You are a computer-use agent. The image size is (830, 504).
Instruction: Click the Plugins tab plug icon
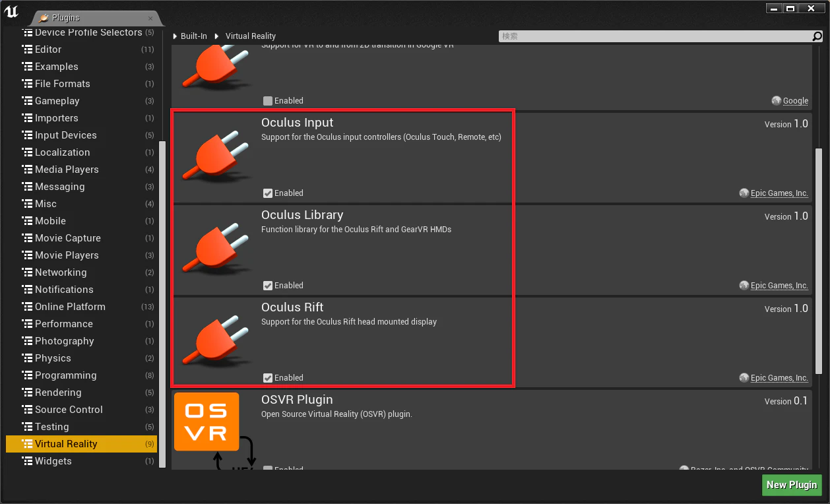point(44,18)
